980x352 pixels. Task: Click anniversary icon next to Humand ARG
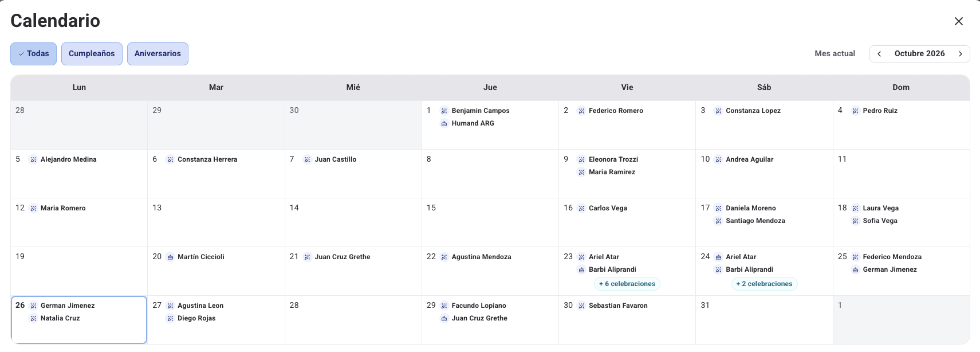pyautogui.click(x=444, y=123)
